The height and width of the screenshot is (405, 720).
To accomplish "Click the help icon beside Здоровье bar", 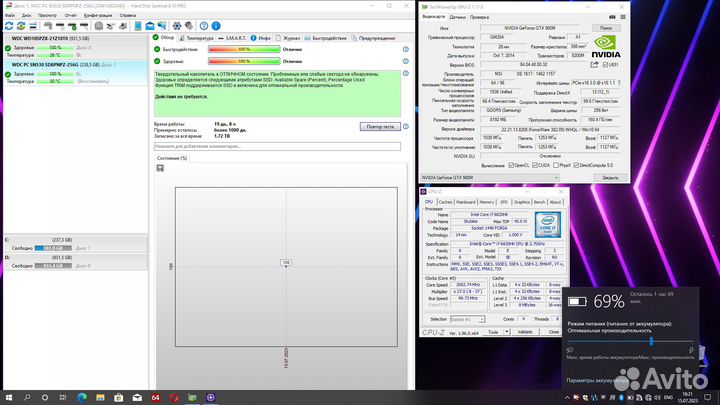I will [405, 61].
